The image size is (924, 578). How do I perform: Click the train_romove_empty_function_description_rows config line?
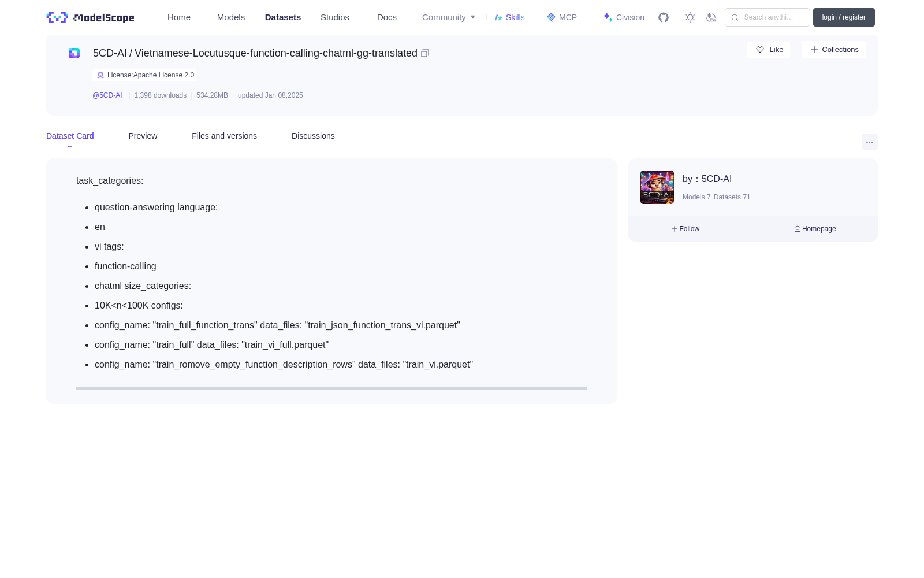284,365
